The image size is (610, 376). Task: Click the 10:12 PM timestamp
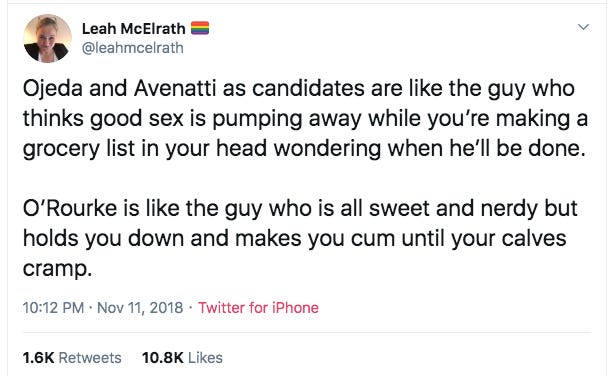(x=53, y=308)
